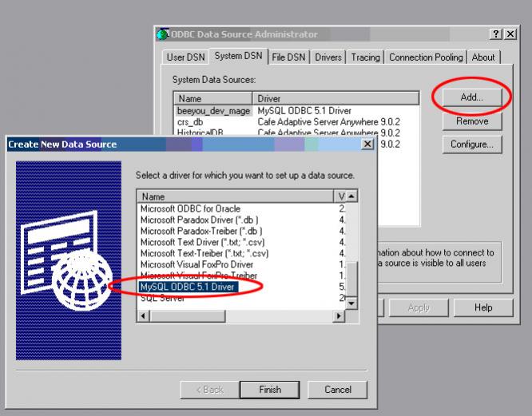Viewport: 532px width, 416px height.
Task: Open the About tab
Action: tap(482, 57)
